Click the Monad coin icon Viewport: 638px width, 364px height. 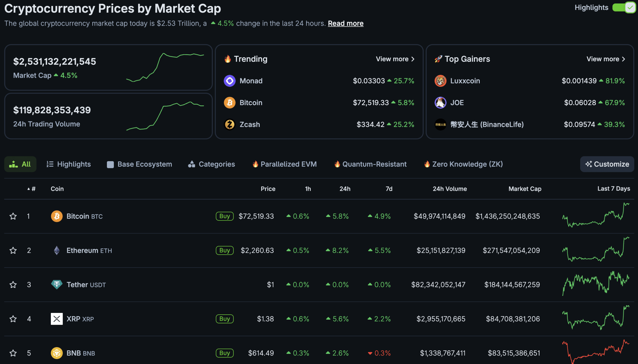click(230, 80)
